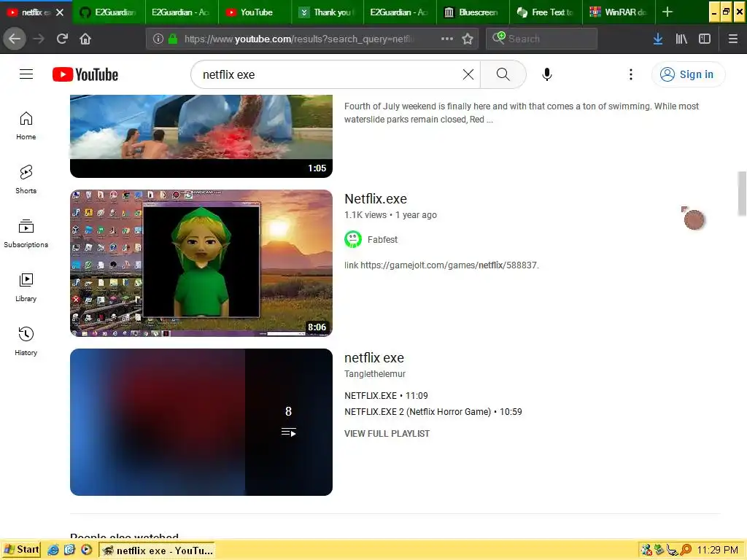This screenshot has width=747, height=560.
Task: Open the browser Downloads arrow
Action: 658,39
